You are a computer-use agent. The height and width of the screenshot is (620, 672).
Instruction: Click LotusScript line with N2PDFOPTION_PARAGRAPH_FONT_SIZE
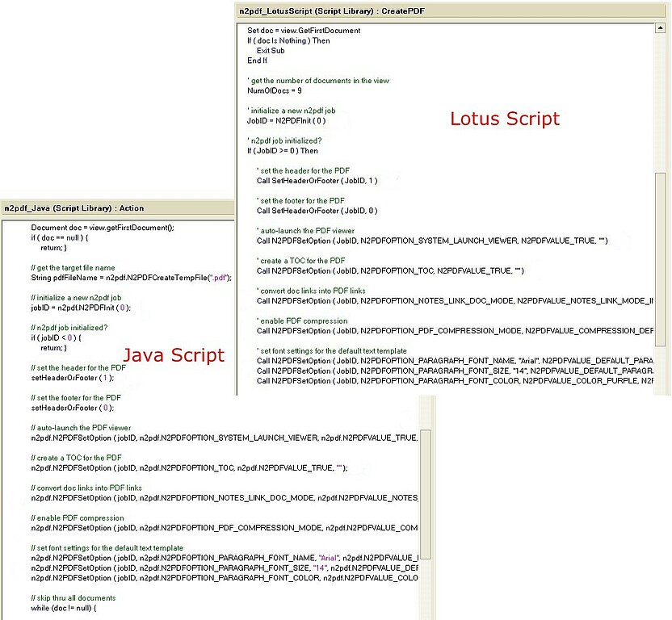click(x=455, y=371)
